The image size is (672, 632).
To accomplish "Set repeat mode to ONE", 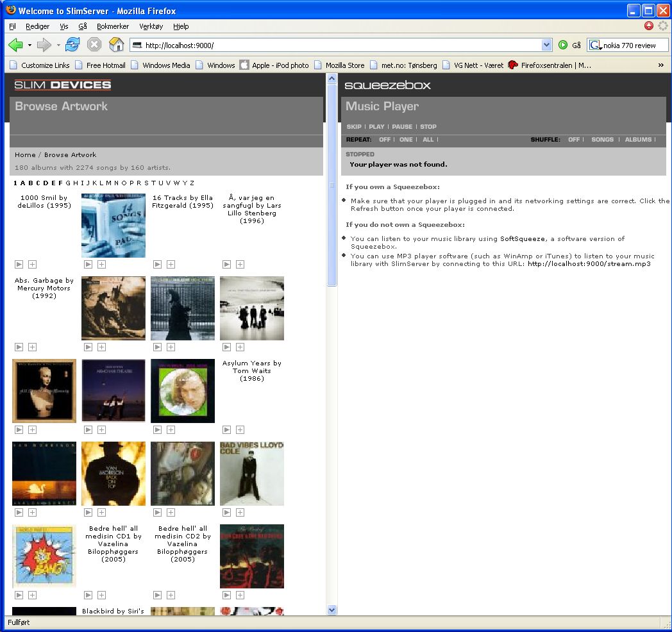I will point(406,140).
